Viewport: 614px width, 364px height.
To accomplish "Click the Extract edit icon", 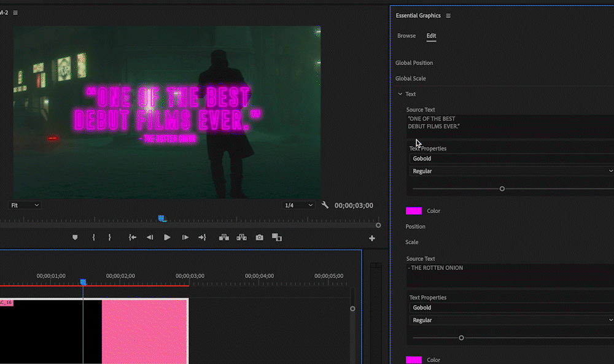I will [x=242, y=238].
